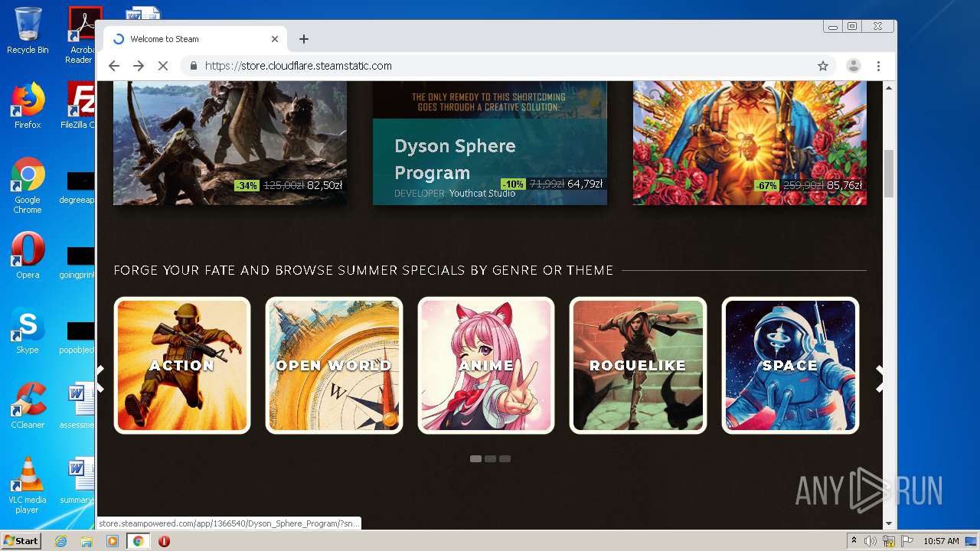Viewport: 980px width, 551px height.
Task: Launch CCleaner desktop shortcut
Action: click(x=28, y=406)
